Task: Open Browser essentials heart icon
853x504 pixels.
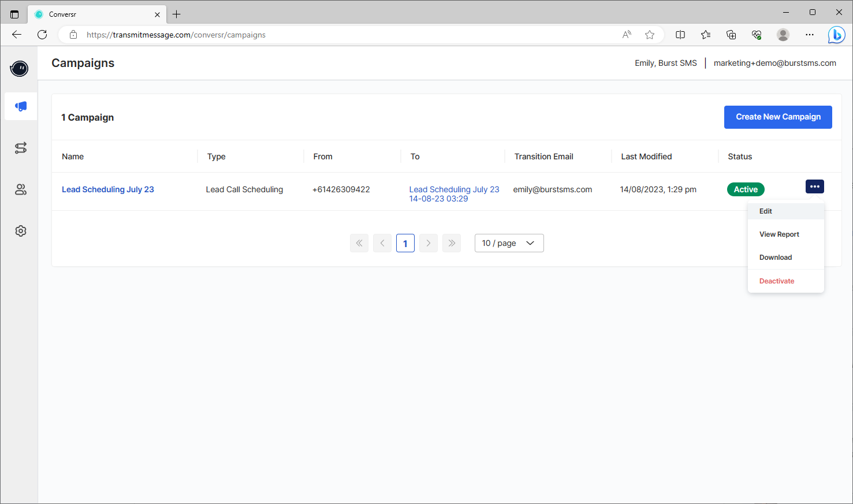Action: (x=757, y=35)
